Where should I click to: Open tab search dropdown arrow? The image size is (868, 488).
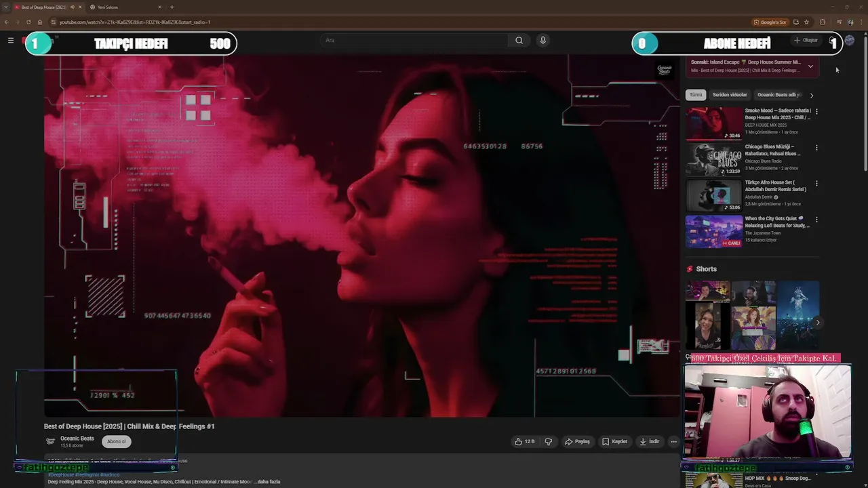(x=5, y=7)
